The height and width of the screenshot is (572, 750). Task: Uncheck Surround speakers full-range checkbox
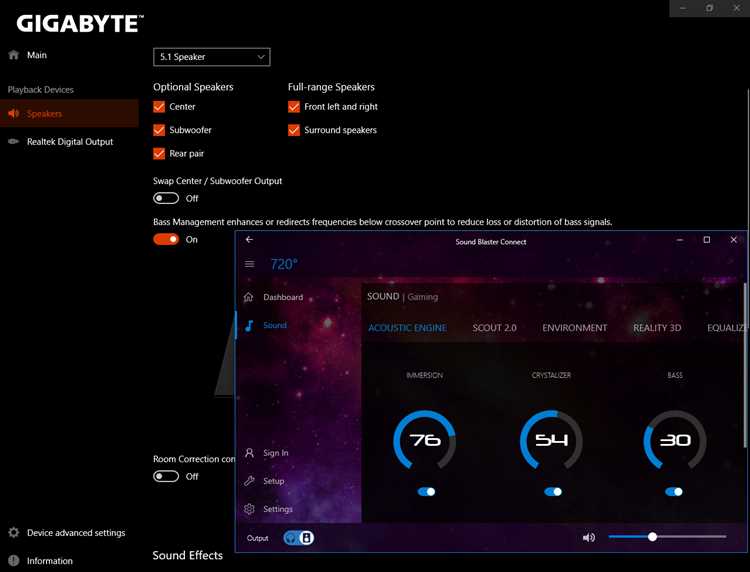point(294,130)
